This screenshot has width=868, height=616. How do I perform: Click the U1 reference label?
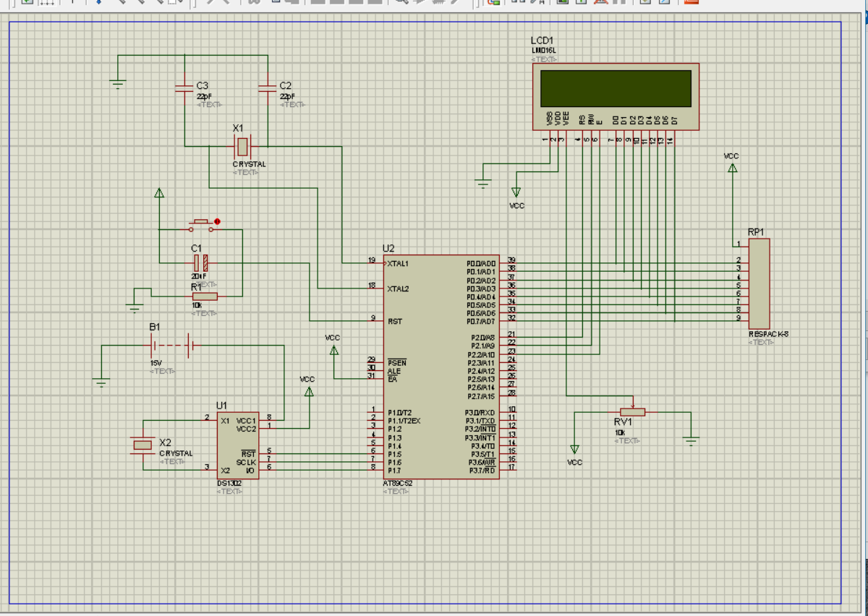tap(221, 406)
